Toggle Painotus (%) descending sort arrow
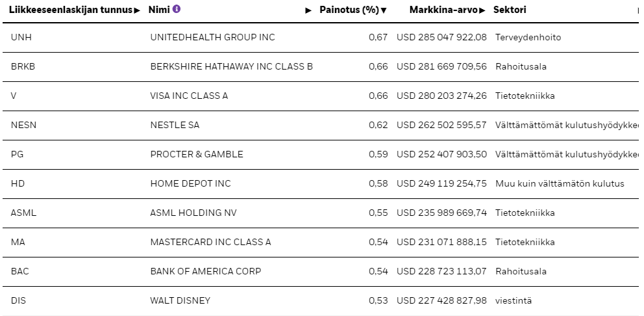 click(384, 10)
